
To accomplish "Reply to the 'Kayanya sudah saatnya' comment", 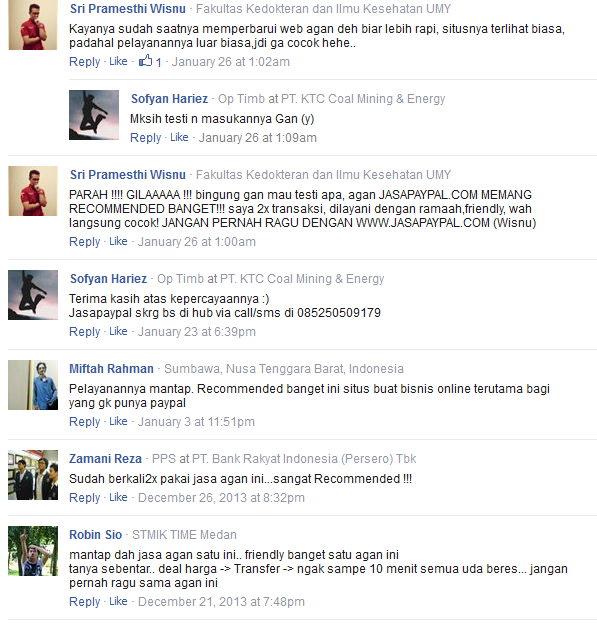I will pos(84,62).
